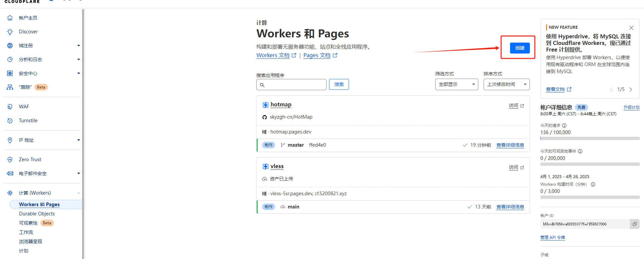
Task: Click the lightbulb Discover icon
Action: point(10,32)
